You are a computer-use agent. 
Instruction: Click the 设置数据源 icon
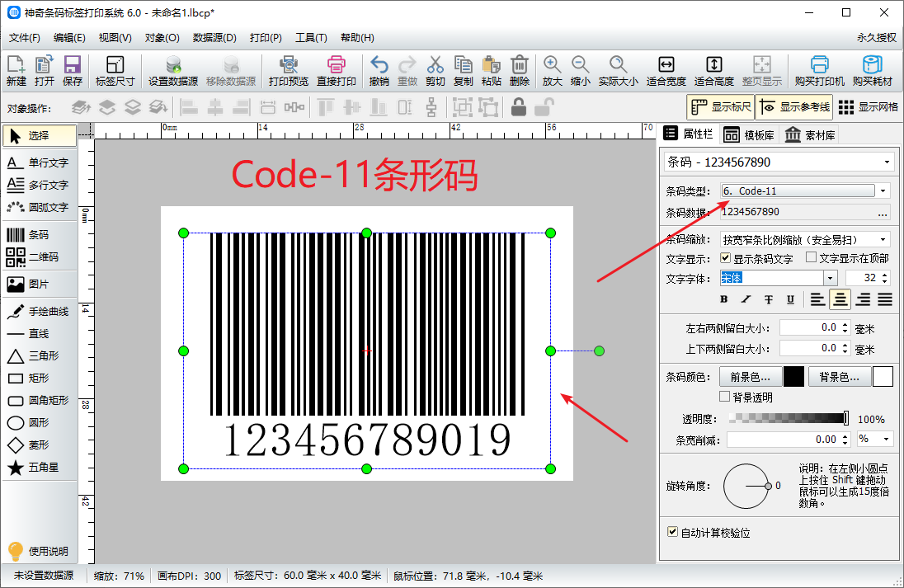[x=173, y=71]
